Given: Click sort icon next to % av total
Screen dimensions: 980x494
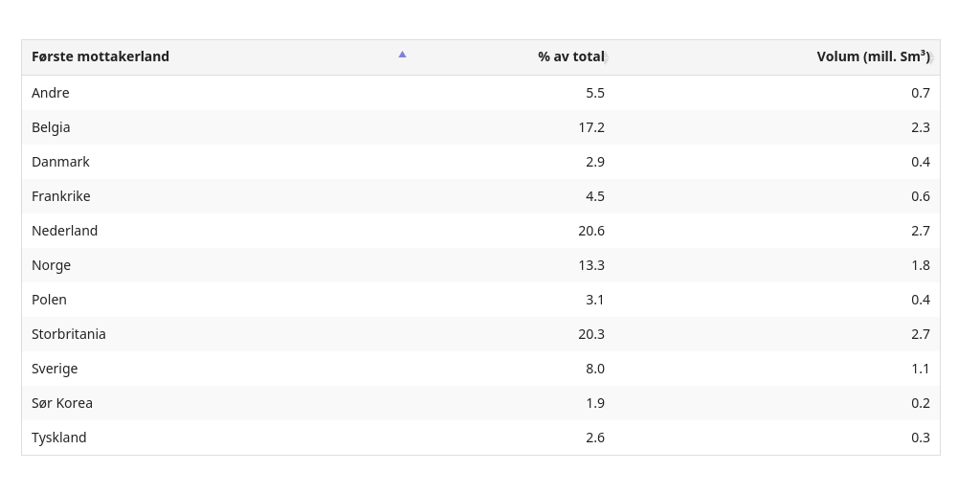Looking at the screenshot, I should click(607, 58).
